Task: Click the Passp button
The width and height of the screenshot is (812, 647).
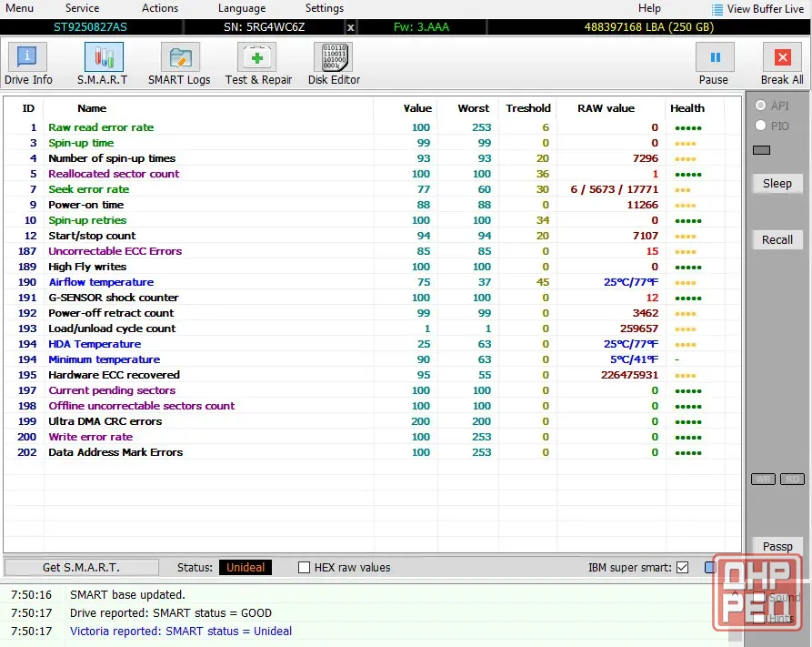Action: click(x=777, y=546)
